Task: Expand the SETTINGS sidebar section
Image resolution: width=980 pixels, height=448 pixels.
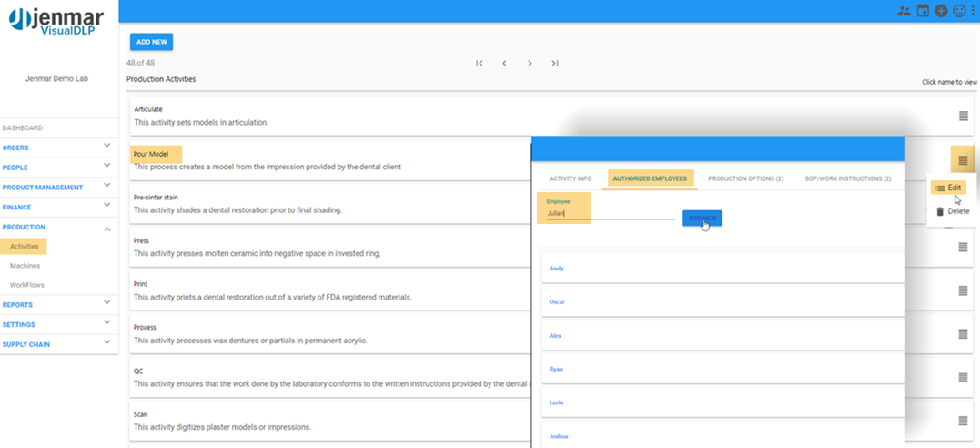Action: point(106,322)
